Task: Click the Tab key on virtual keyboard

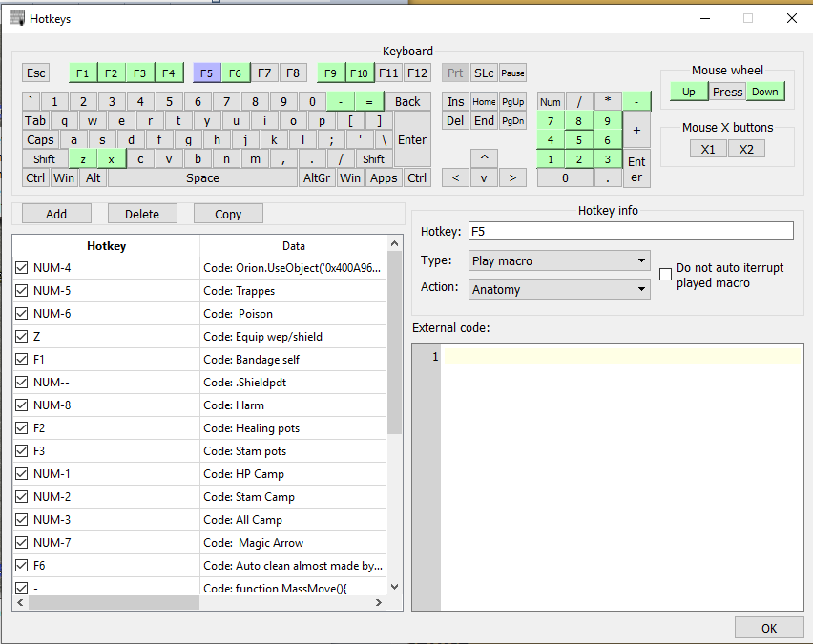Action: tap(35, 121)
